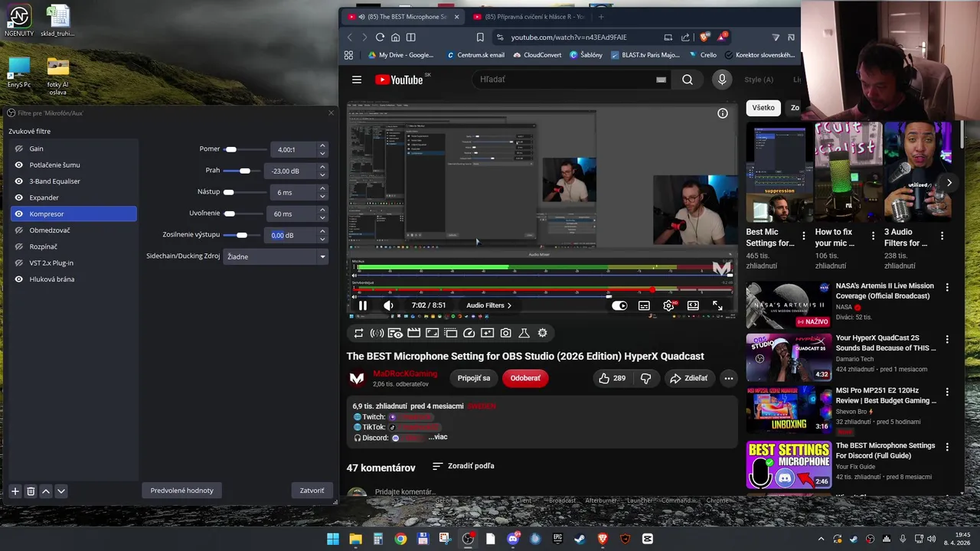Open more actions menu next to Zdieľať
Viewport: 980px width, 551px height.
tap(729, 378)
